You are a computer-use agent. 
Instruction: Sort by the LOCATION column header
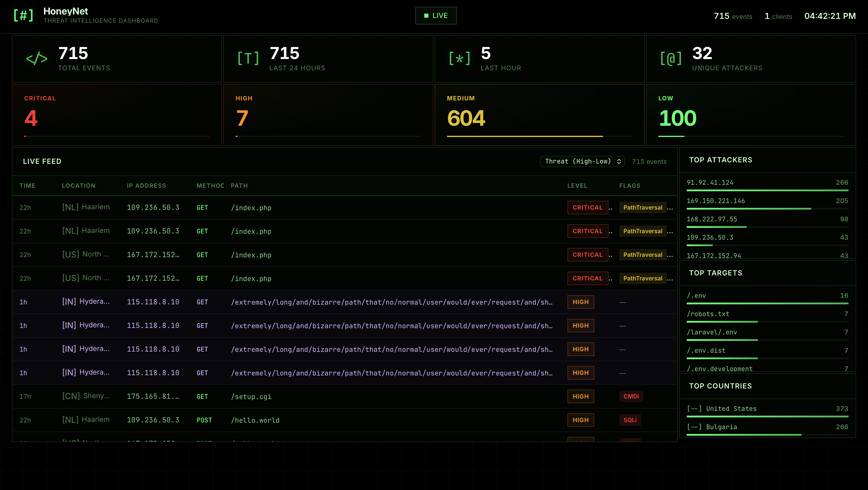coord(79,186)
